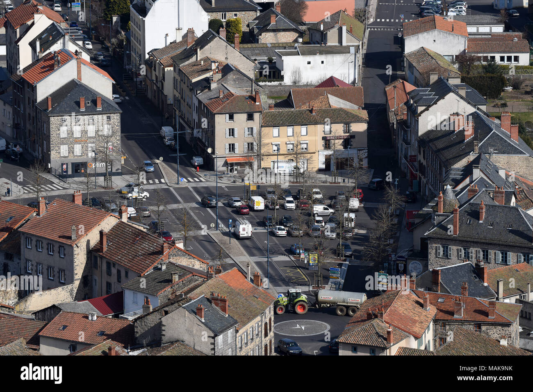The width and height of the screenshot is (533, 392).
Task: Click the DISCOTHEQUE sign on the building
Action: coord(338,137)
